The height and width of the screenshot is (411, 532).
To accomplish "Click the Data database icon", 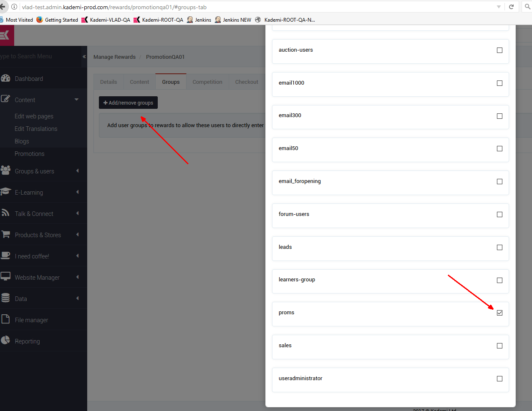I will coord(5,298).
